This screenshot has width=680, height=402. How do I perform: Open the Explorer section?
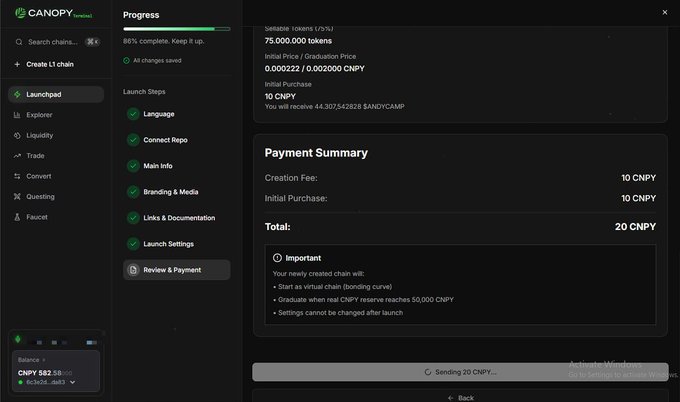point(39,115)
